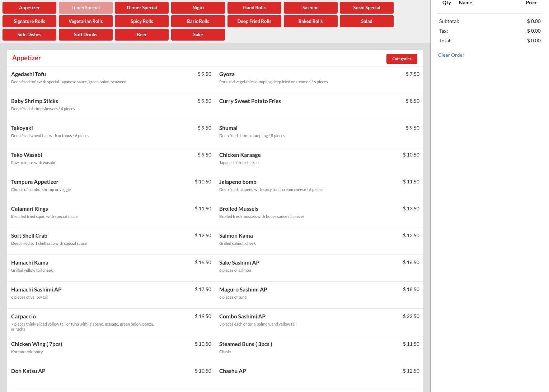Add Agedashi Tofu to the order

coord(29,74)
